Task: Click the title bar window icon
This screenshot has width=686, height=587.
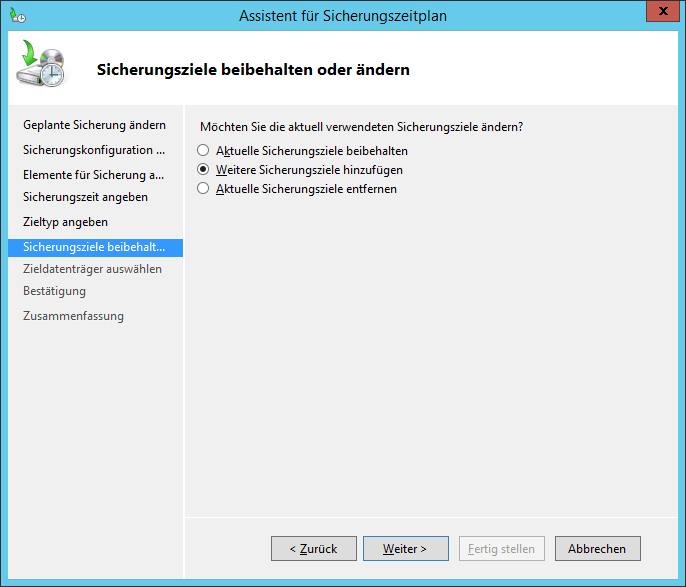Action: (x=18, y=15)
